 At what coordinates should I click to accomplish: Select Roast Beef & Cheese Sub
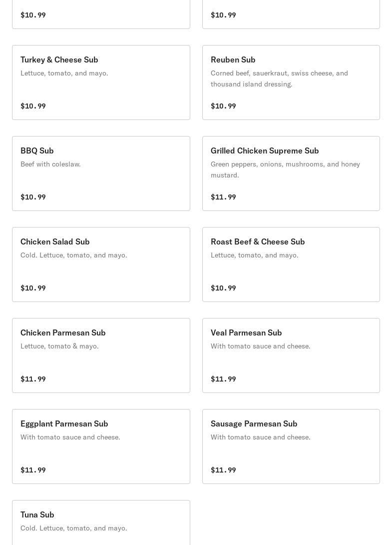pyautogui.click(x=291, y=264)
